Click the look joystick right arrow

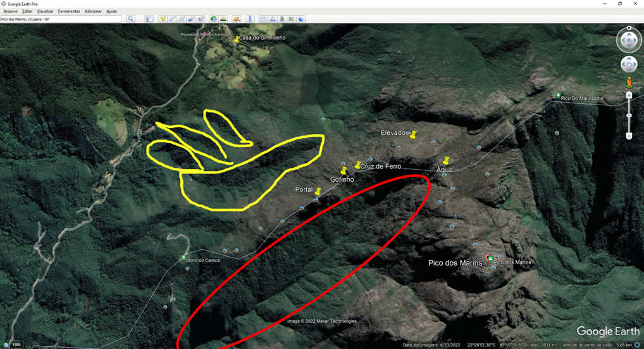[x=635, y=41]
